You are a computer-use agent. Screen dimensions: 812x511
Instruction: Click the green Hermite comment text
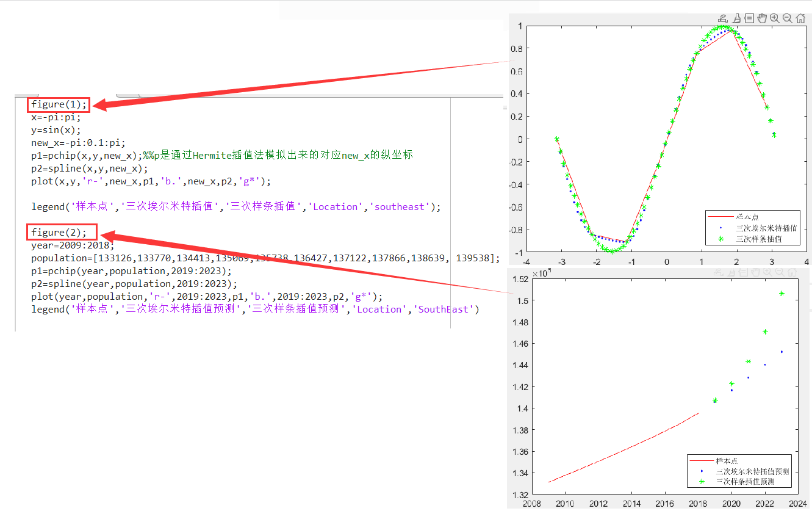(278, 155)
